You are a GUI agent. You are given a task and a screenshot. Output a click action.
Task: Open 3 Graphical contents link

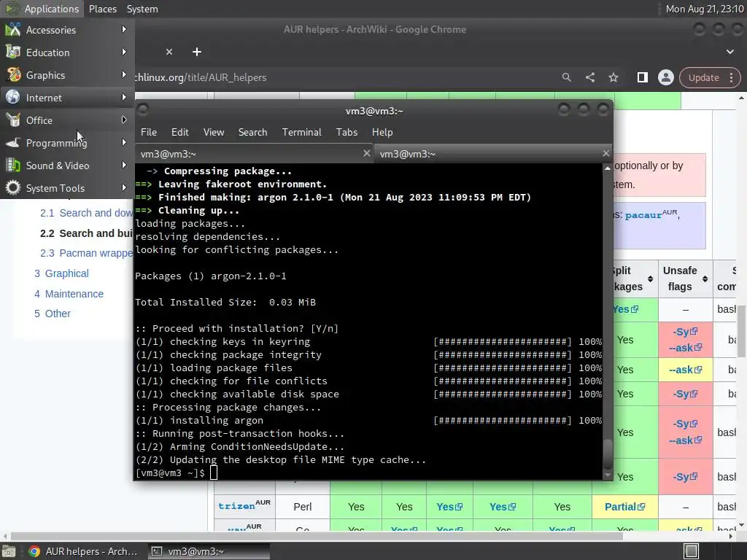pos(61,273)
